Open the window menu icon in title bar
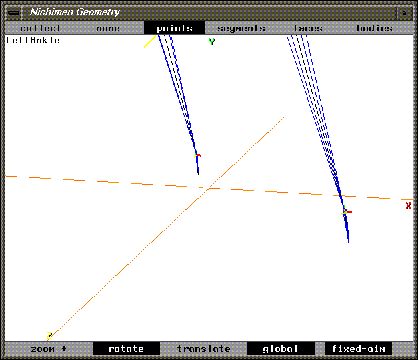418x360 pixels. [13, 13]
